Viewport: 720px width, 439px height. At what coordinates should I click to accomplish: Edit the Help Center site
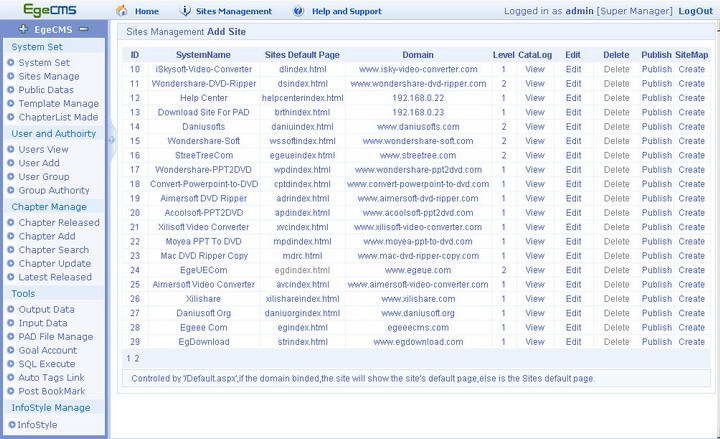573,98
